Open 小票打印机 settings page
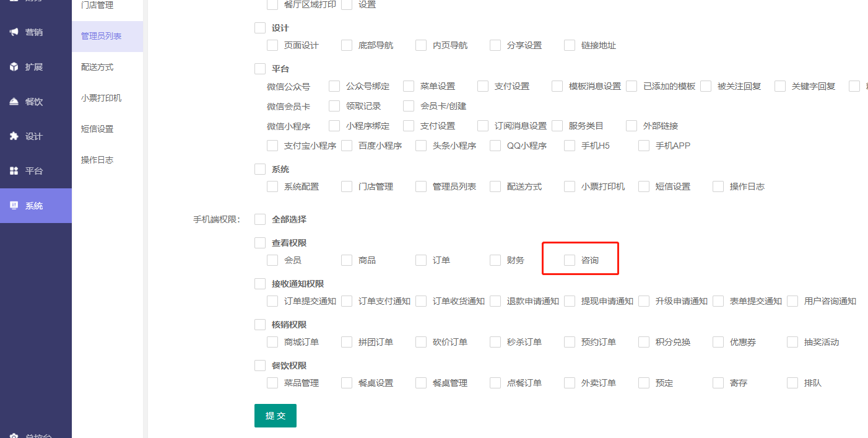The image size is (868, 438). point(101,98)
